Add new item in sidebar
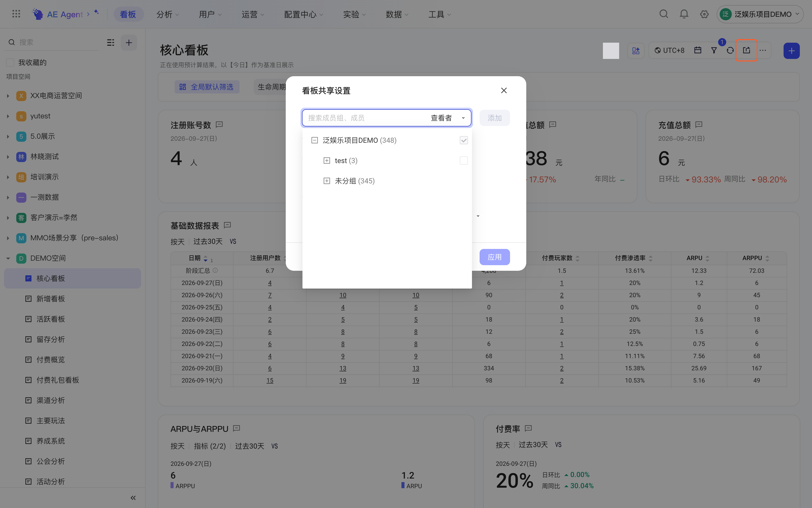Viewport: 812px width, 508px height. (x=129, y=43)
